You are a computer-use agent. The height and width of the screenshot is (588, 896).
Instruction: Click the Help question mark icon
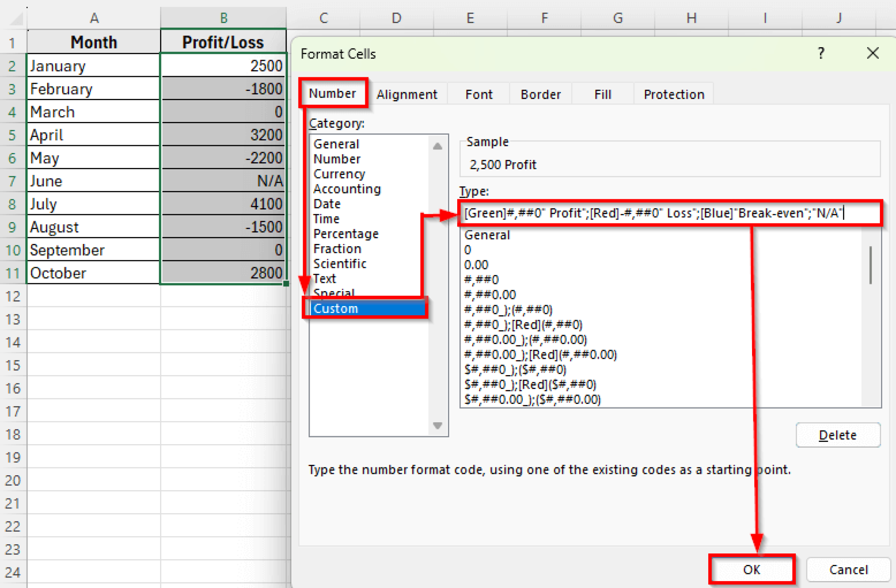click(821, 53)
